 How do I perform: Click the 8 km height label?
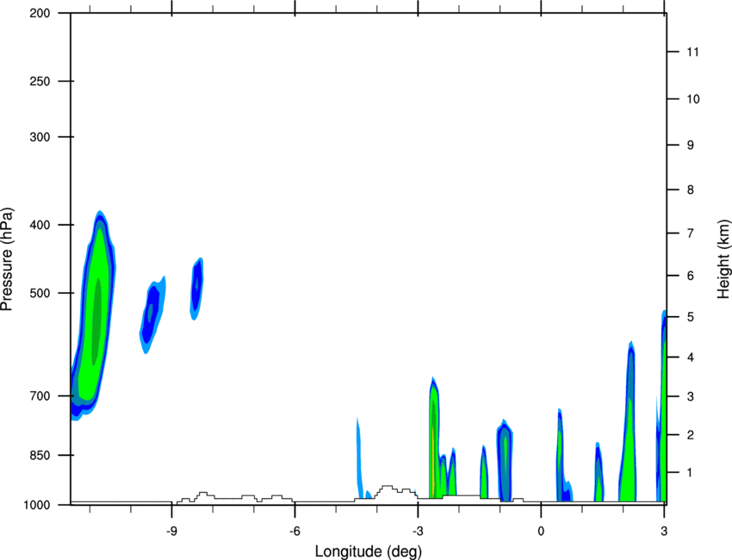click(691, 190)
